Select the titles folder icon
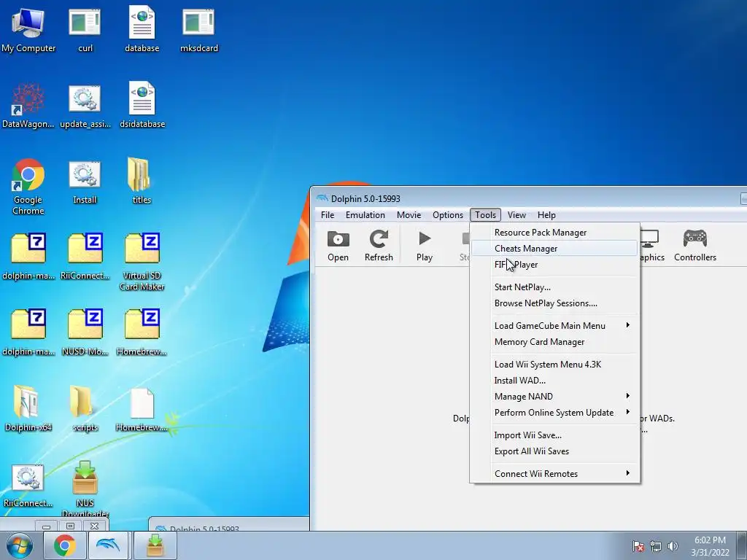 [x=141, y=181]
